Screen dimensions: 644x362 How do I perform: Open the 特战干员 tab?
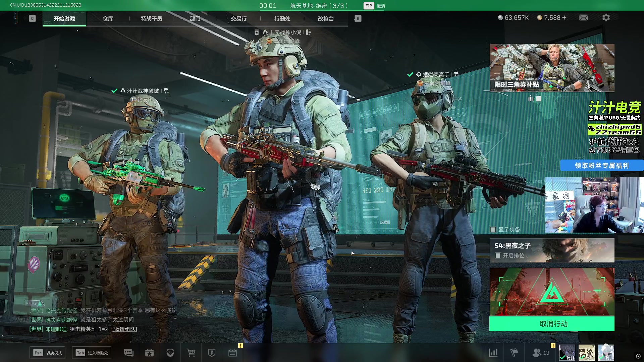pyautogui.click(x=151, y=19)
